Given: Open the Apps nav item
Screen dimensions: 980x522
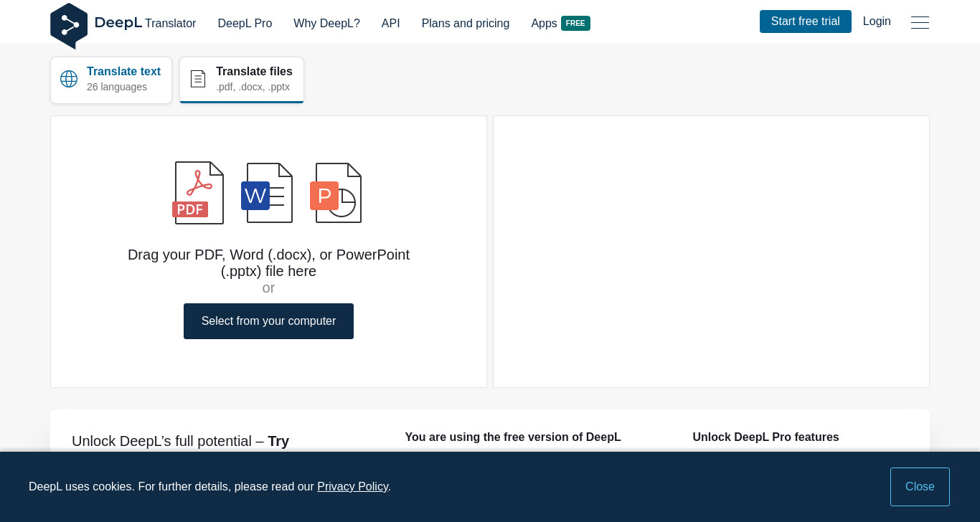Looking at the screenshot, I should tap(544, 23).
